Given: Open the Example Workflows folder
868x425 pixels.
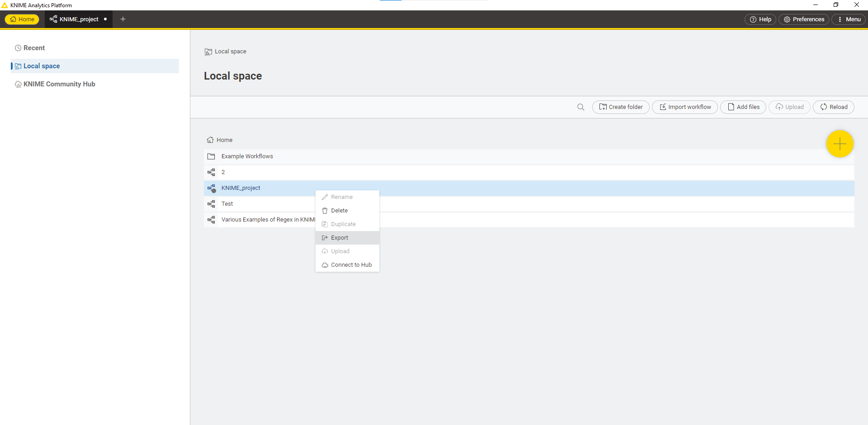Looking at the screenshot, I should pyautogui.click(x=529, y=156).
